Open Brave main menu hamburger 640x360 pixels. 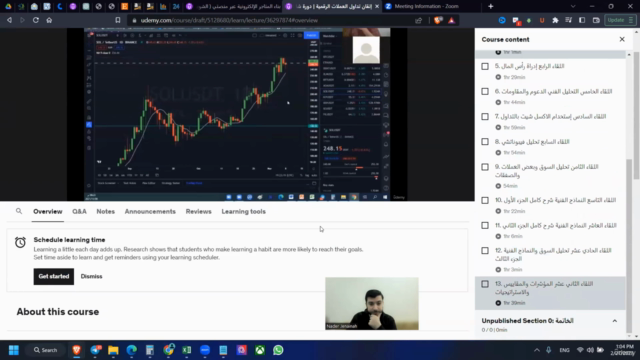[631, 20]
